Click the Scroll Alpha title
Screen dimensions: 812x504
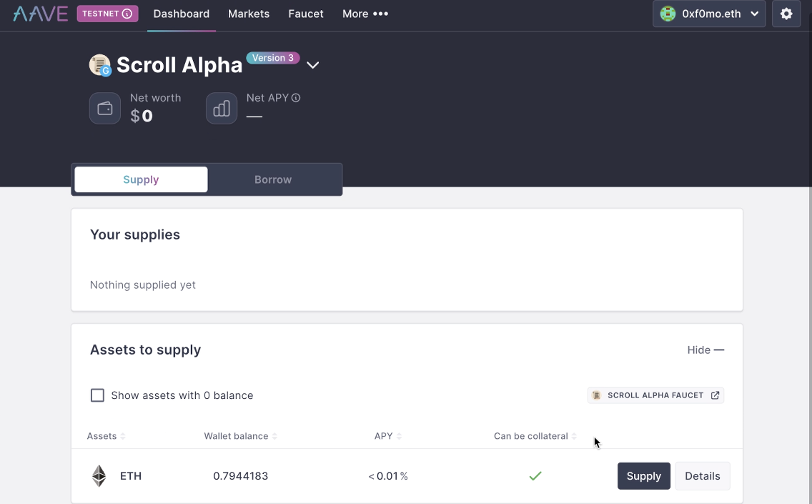(179, 65)
